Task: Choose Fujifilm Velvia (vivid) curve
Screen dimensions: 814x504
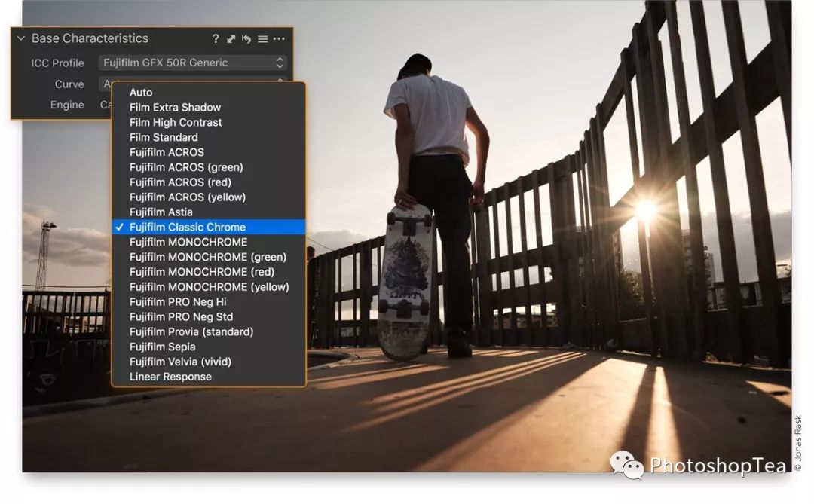Action: click(x=209, y=362)
